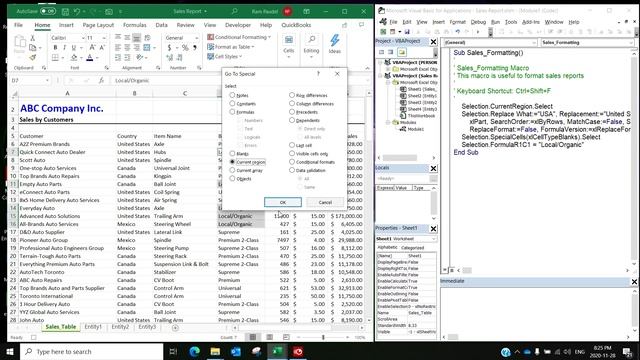Select the Visible cells only radio option
Viewport: 640px width, 360px height.
click(292, 153)
